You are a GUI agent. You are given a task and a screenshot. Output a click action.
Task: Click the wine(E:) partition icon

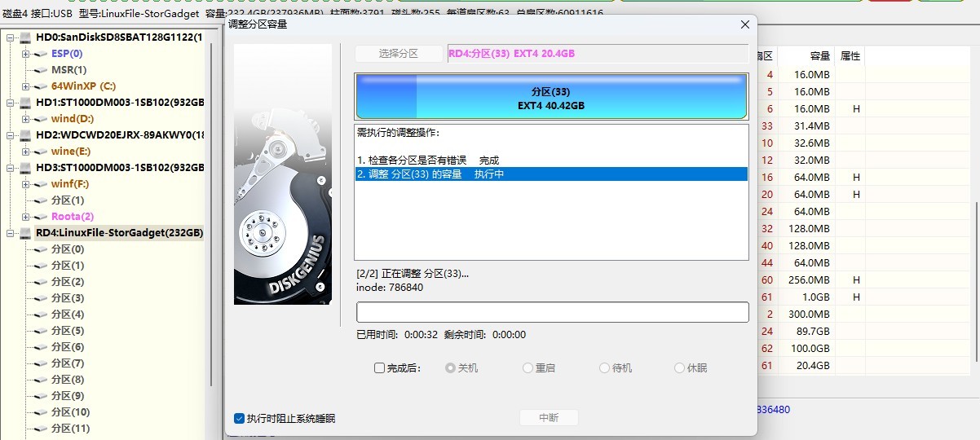coord(42,152)
